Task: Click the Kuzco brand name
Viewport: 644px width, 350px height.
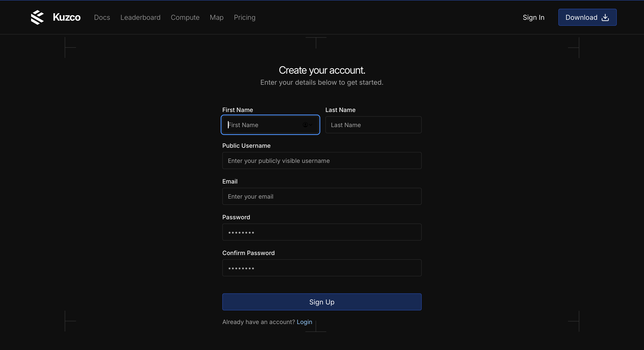Action: (67, 17)
